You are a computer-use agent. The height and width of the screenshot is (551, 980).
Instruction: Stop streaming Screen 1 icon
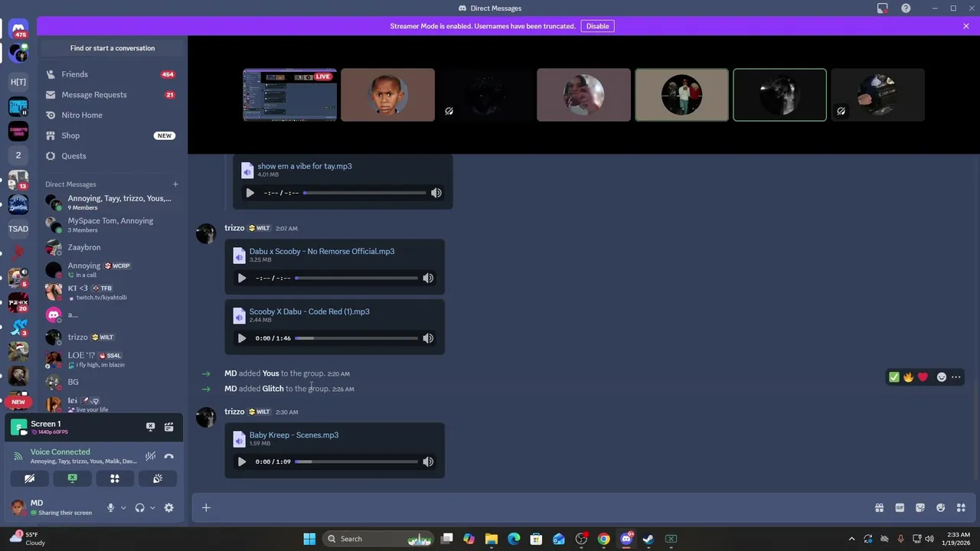point(151,427)
